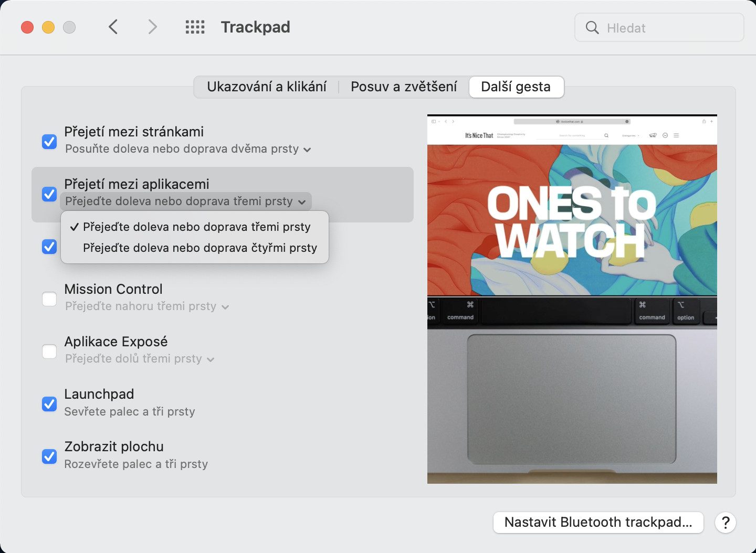Click Nastavit Bluetooth trackpad… button
This screenshot has height=553, width=756.
[598, 523]
